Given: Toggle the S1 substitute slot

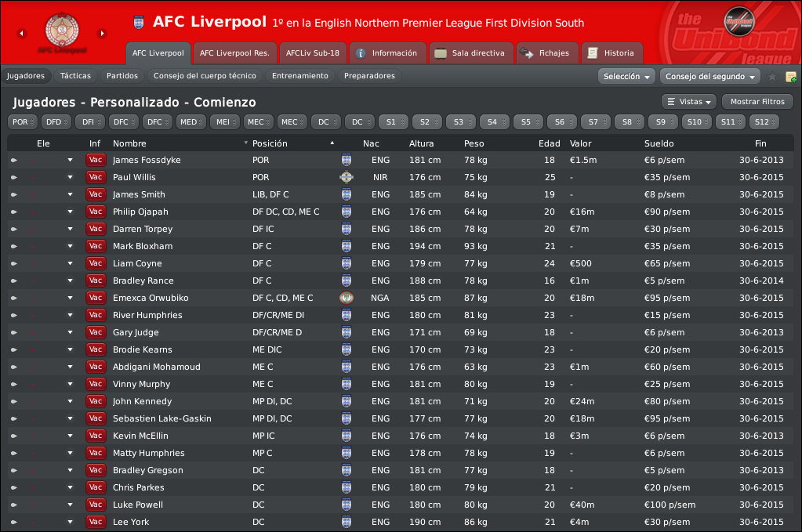Looking at the screenshot, I should point(394,122).
